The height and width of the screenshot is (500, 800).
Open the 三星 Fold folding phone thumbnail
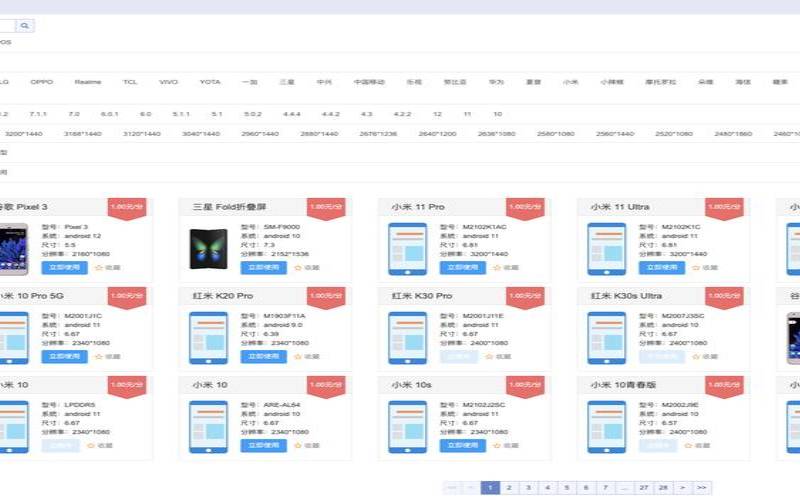(x=208, y=249)
